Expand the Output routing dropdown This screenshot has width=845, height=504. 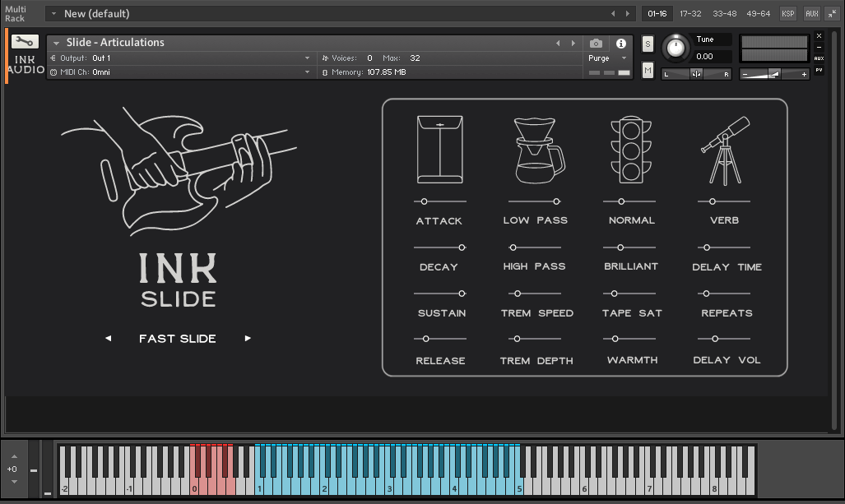click(307, 58)
